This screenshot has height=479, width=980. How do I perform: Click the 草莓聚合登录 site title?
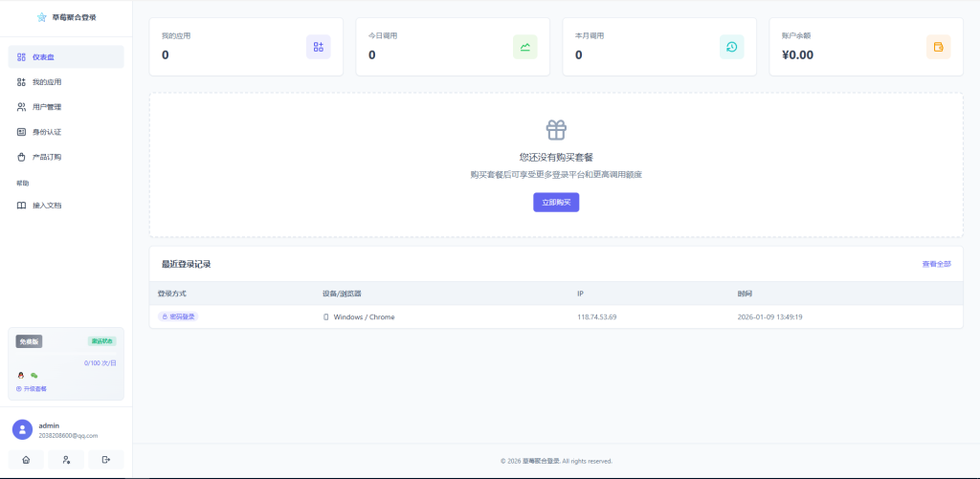tap(75, 17)
